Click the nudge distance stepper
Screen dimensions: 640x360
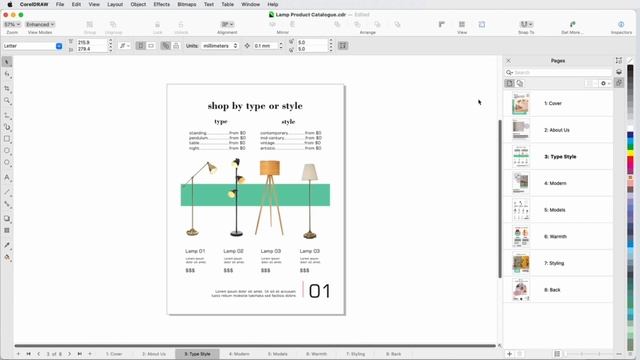(280, 46)
